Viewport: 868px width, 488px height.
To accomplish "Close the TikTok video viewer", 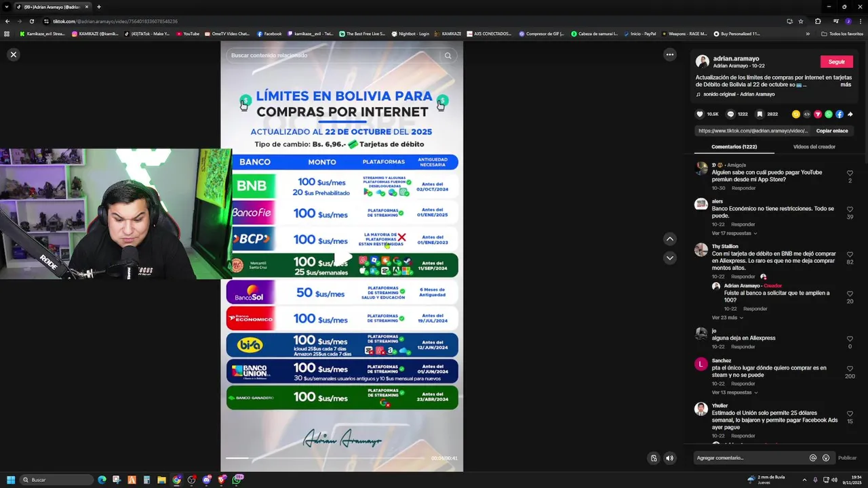I will coord(13,55).
